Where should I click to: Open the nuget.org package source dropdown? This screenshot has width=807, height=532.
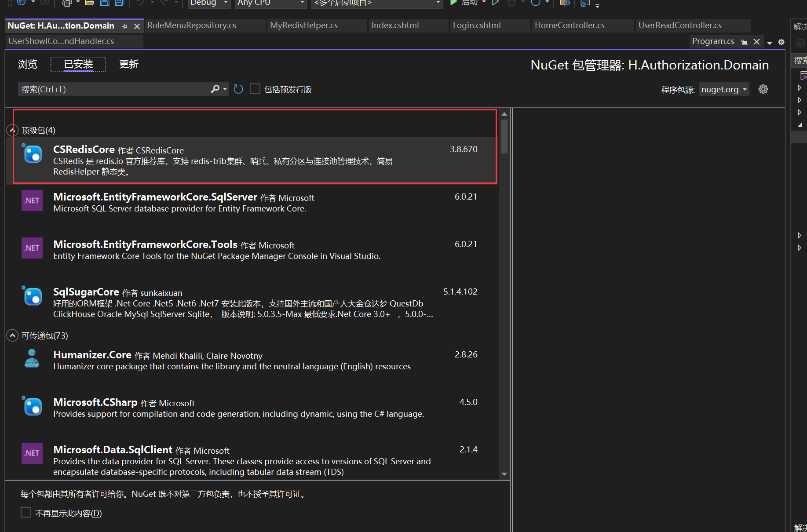pos(724,90)
